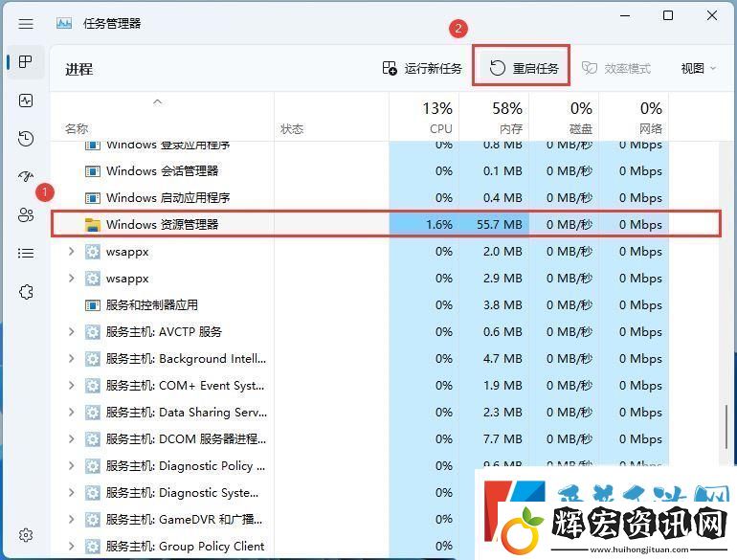Click the 3.8 MB memory value
Screen dimensions: 737x560
coord(502,305)
